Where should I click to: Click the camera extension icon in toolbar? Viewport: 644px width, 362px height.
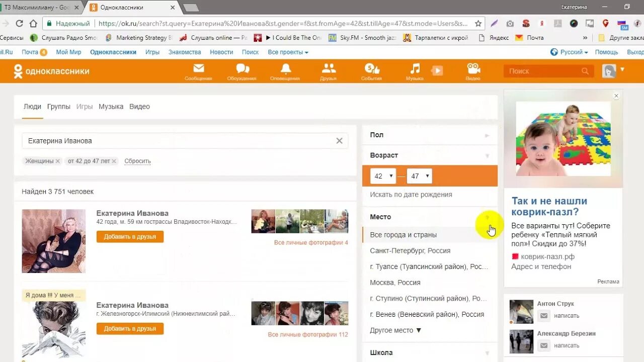click(x=510, y=23)
